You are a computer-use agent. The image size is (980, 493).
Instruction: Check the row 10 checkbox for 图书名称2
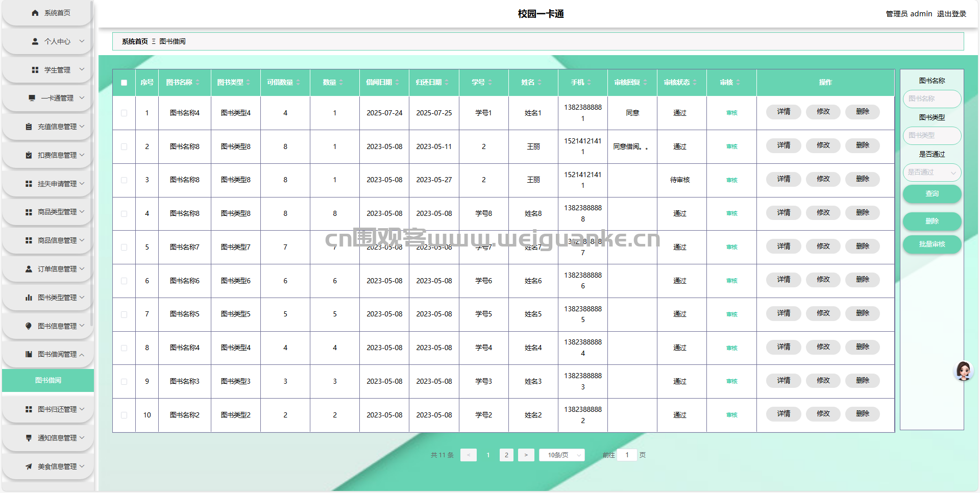(124, 415)
